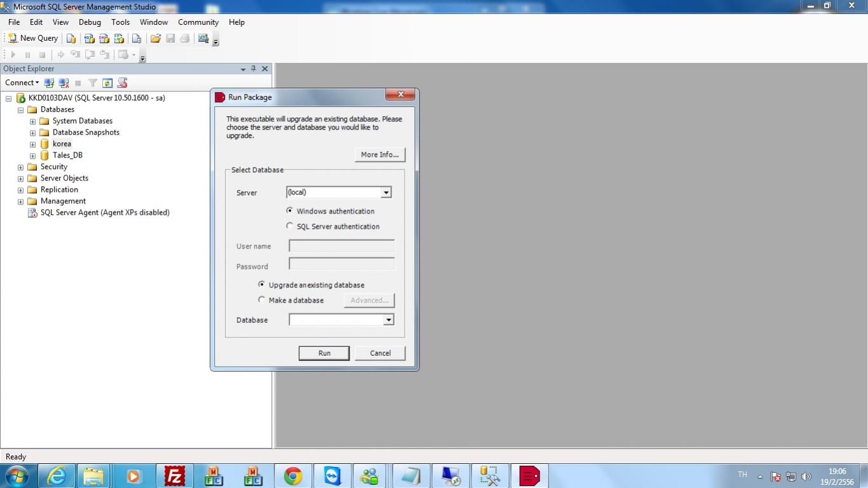Open the View menu
Viewport: 868px width, 488px height.
[60, 22]
